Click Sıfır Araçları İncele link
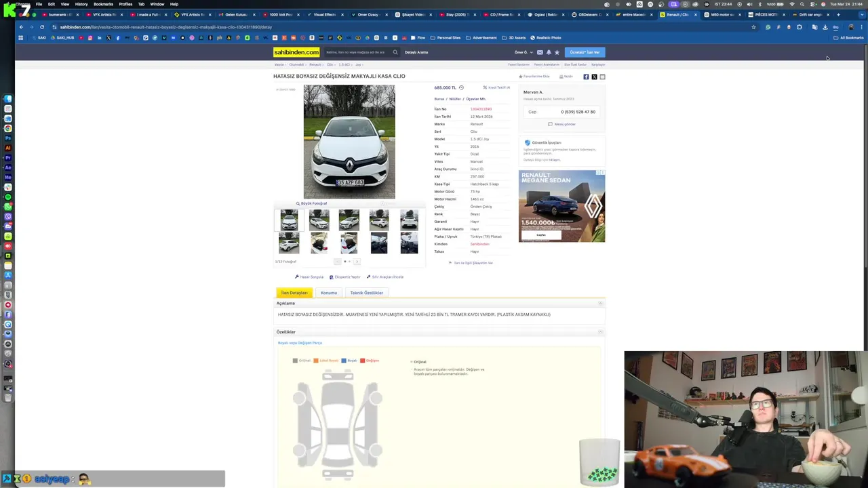This screenshot has height=488, width=868. point(384,277)
